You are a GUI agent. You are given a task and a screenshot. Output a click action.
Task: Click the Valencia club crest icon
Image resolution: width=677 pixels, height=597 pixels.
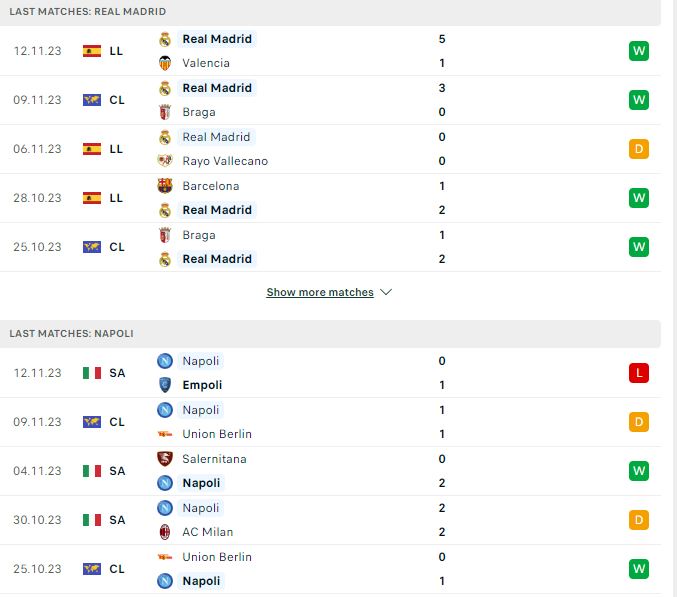click(x=165, y=63)
